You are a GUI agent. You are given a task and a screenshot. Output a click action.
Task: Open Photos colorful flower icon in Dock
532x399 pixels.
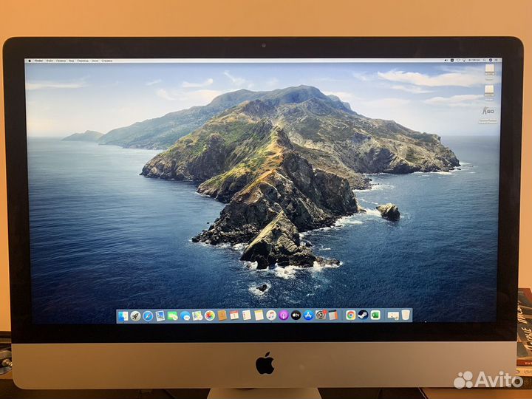[210, 316]
